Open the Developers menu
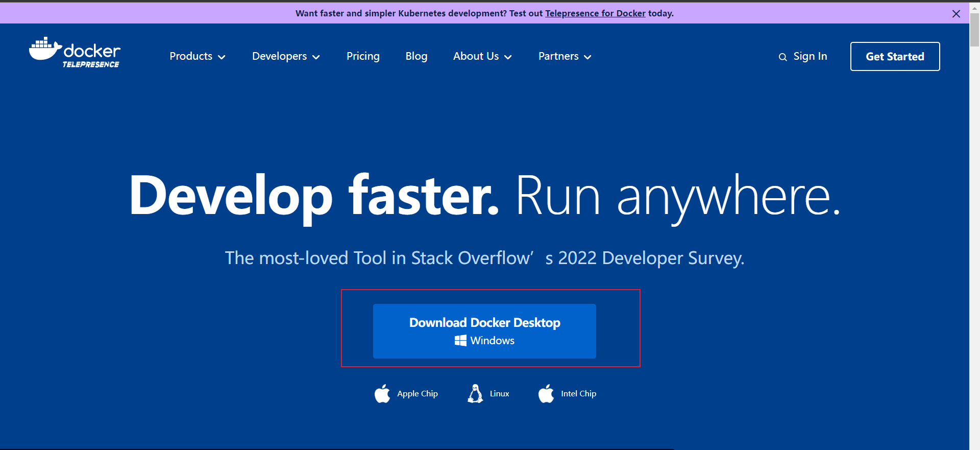This screenshot has width=980, height=450. click(x=286, y=56)
